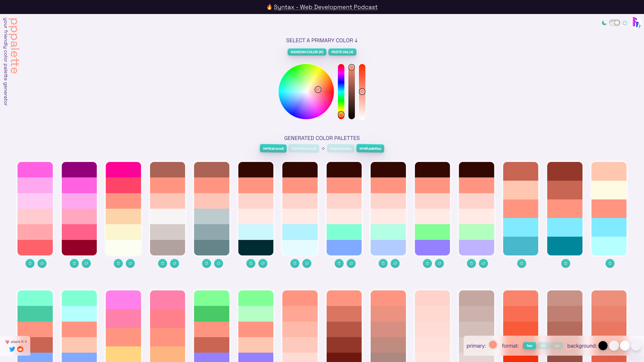The height and width of the screenshot is (362, 644).
Task: Select the hex format option
Action: (529, 346)
